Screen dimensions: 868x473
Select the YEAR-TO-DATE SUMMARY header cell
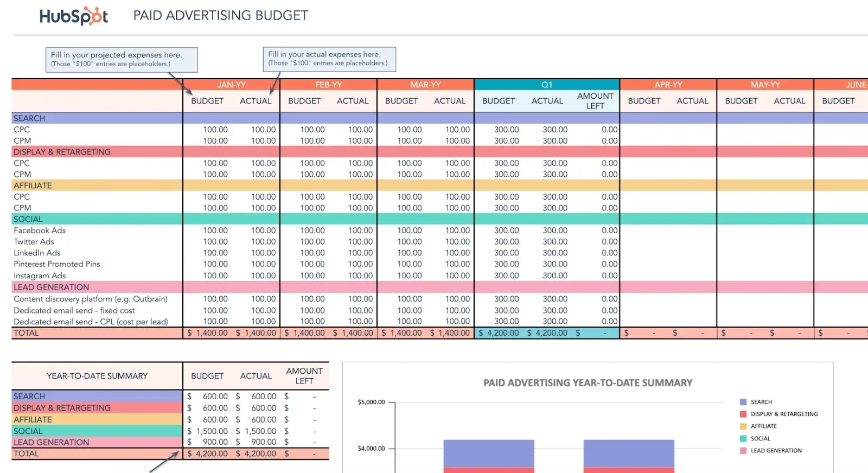pyautogui.click(x=97, y=376)
